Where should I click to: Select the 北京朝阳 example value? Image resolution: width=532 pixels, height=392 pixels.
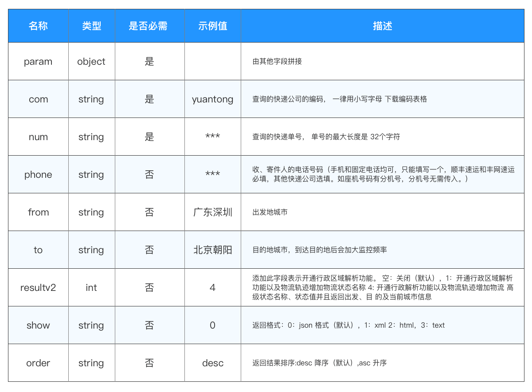point(212,250)
